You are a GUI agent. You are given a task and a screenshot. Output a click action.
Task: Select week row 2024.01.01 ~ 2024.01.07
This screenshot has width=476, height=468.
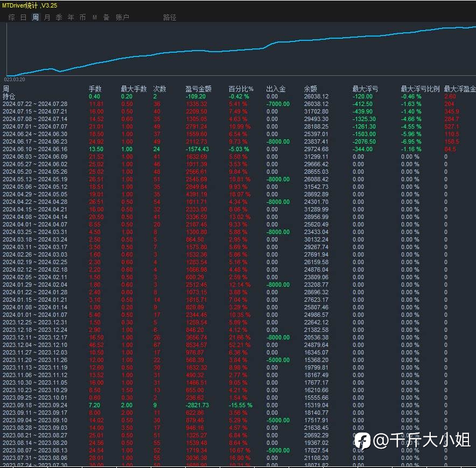tap(238, 315)
